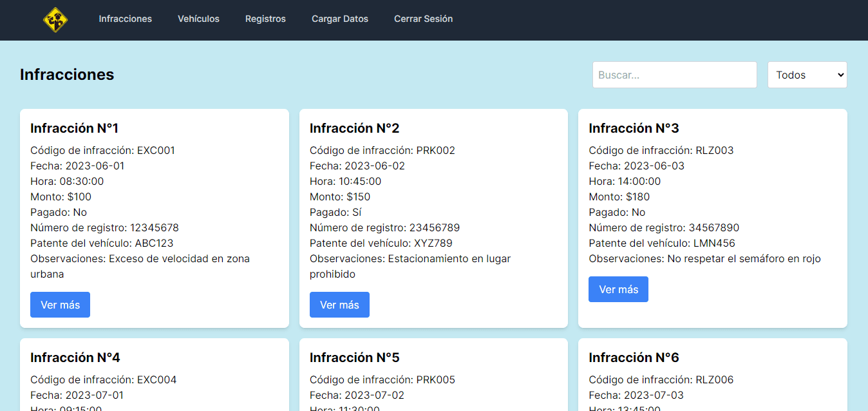Select Cargar Datos from the navbar
This screenshot has height=411, width=868.
(340, 19)
